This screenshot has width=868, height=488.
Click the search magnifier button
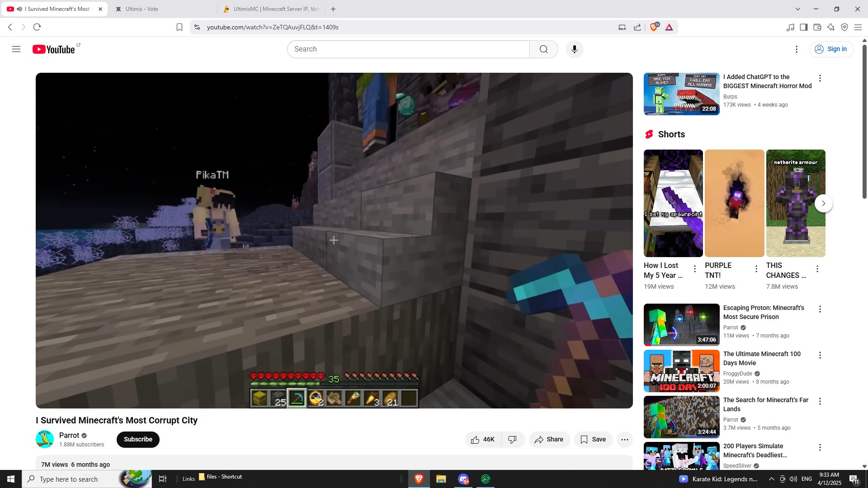[x=543, y=49]
